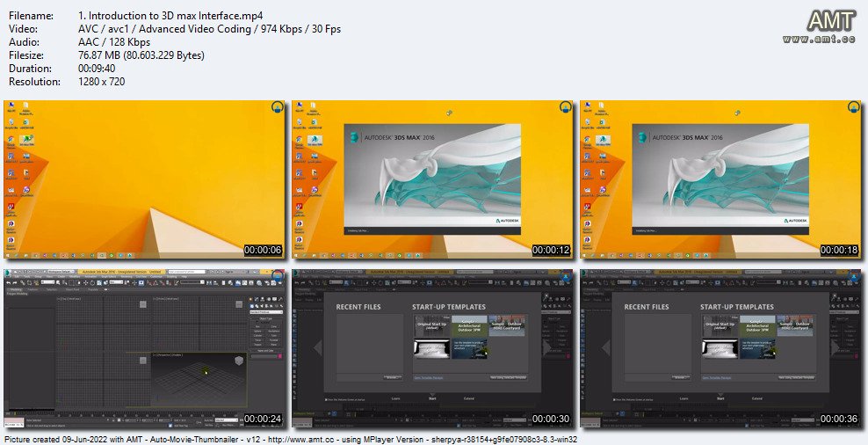Click the audio value AAC / 128 Kbps
868x445 pixels.
tap(114, 42)
